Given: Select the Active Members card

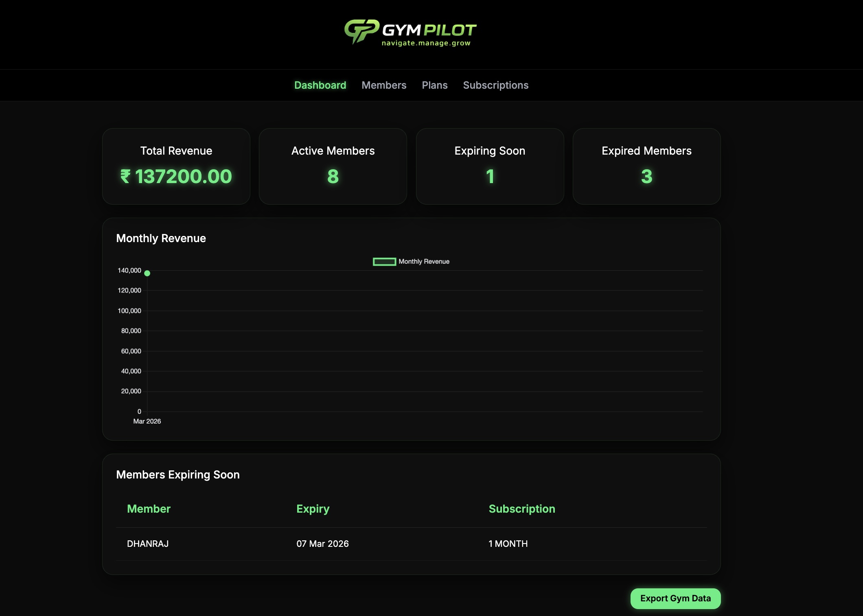Looking at the screenshot, I should tap(333, 166).
